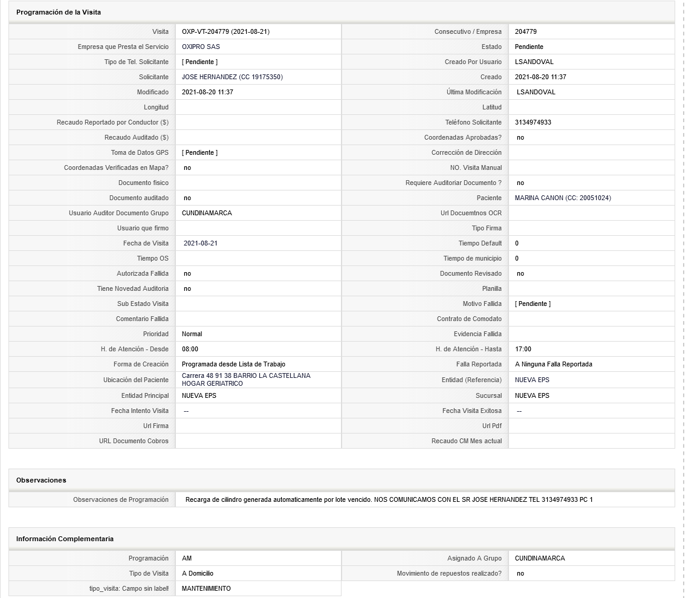Click Documento auditado value no
This screenshot has width=700, height=598.
tap(187, 198)
